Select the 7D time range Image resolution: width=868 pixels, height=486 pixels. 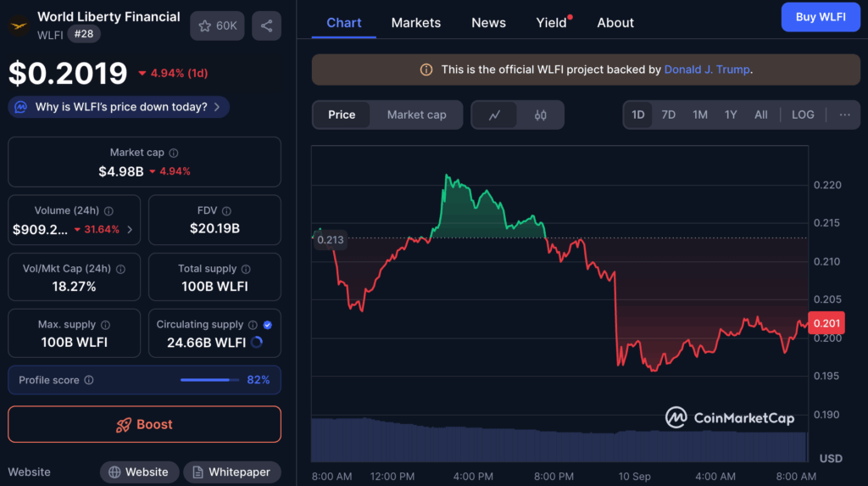668,115
